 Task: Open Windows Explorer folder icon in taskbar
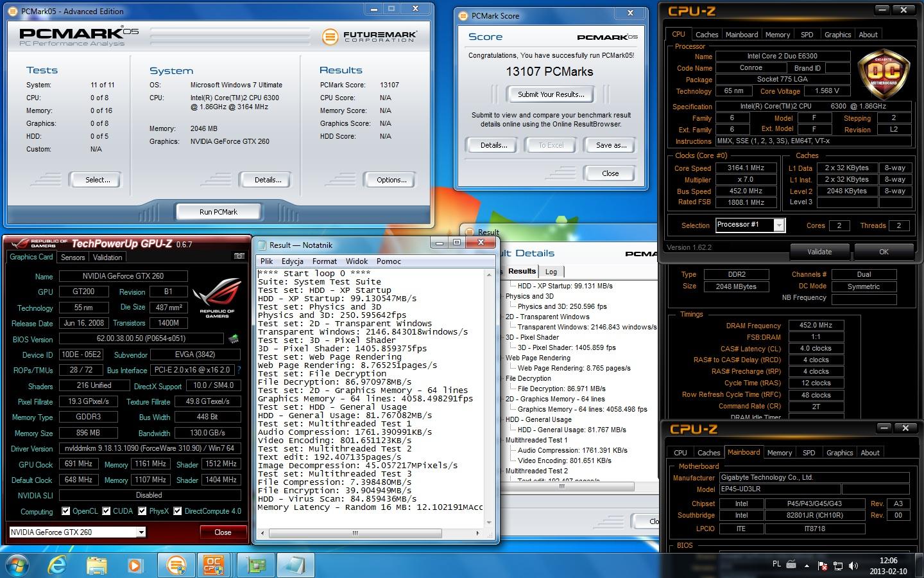point(97,565)
